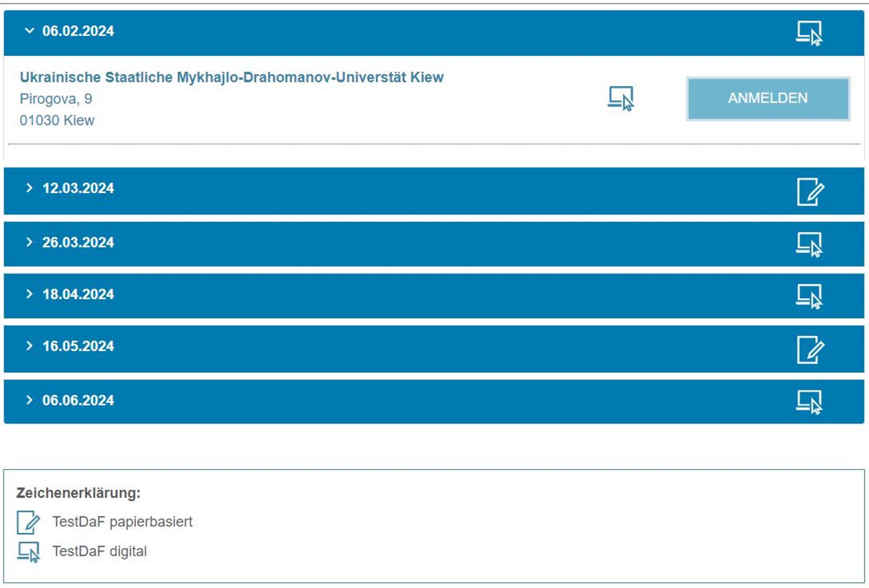Expand the 18.04.2024 chevron

tap(29, 294)
